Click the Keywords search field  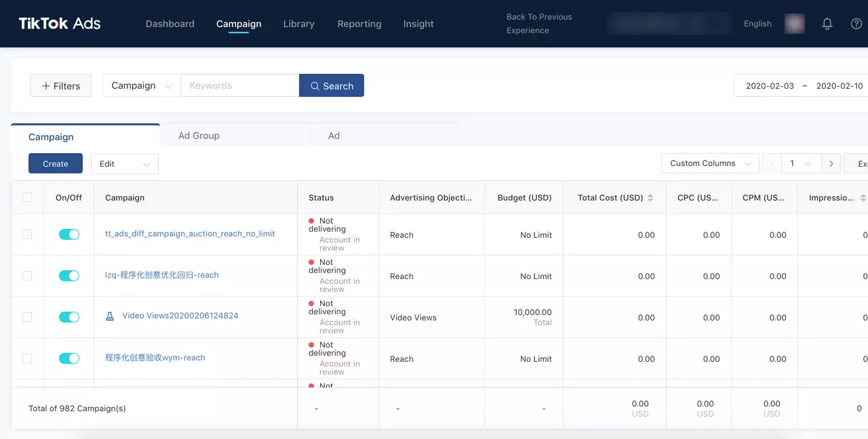(x=240, y=85)
